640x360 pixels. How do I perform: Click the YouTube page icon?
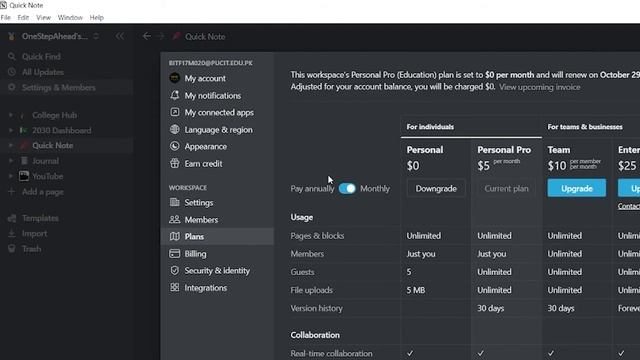[24, 176]
